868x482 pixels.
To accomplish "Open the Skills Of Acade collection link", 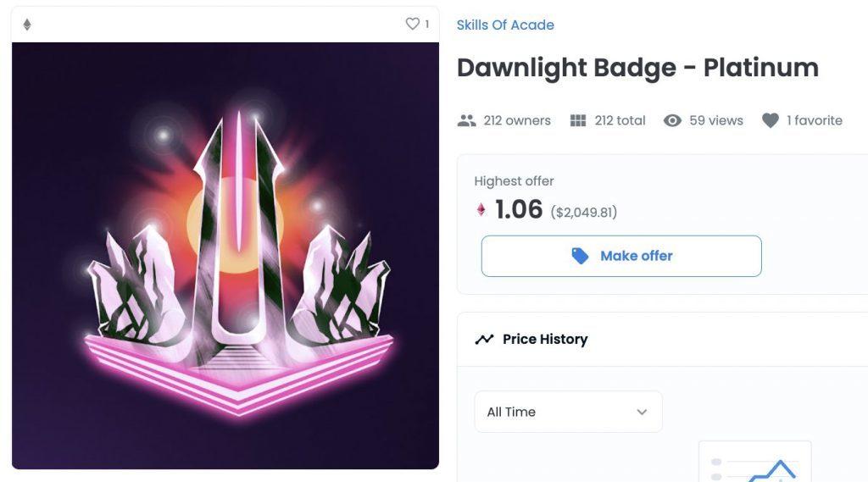I will [x=505, y=25].
